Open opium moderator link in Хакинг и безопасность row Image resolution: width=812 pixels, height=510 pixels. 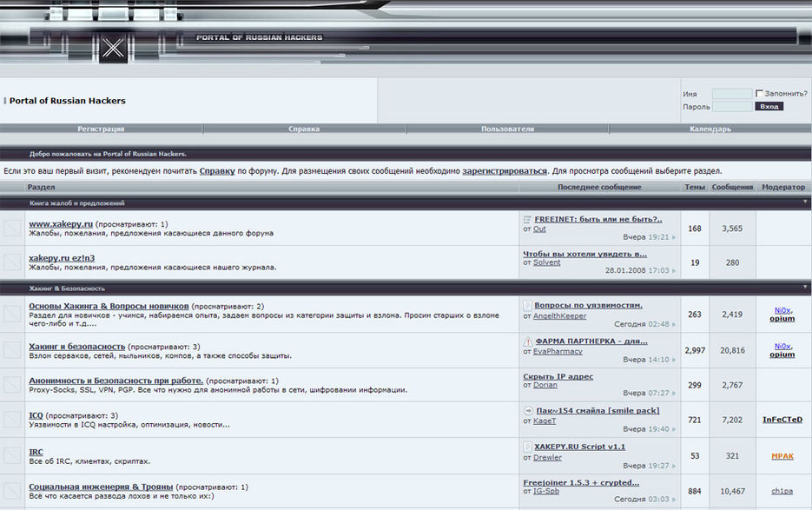coord(782,354)
